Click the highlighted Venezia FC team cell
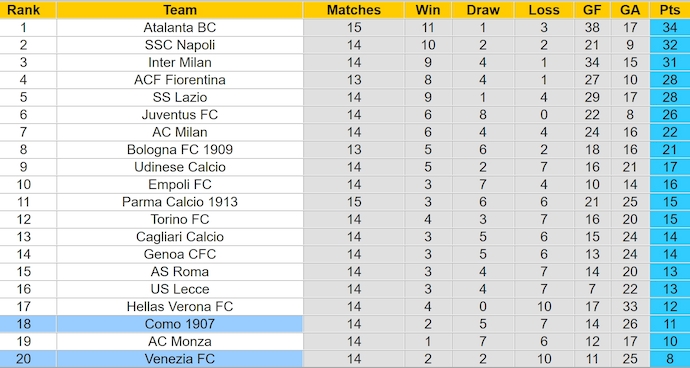The width and height of the screenshot is (690, 368). coord(180,359)
